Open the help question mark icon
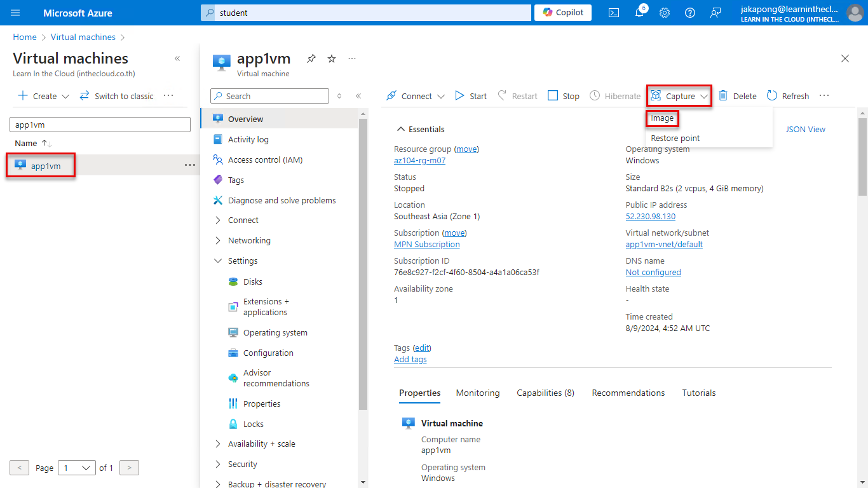This screenshot has height=488, width=868. 690,13
